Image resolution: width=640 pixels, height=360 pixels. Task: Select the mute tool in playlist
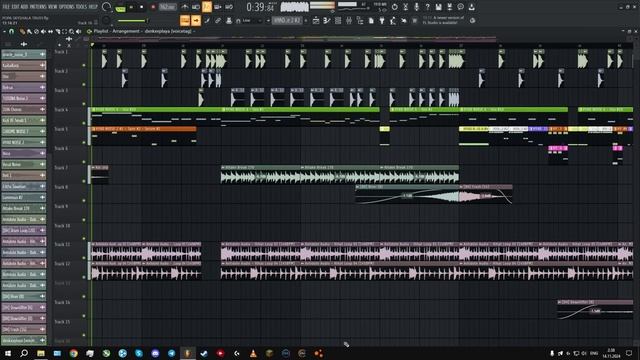pos(43,31)
